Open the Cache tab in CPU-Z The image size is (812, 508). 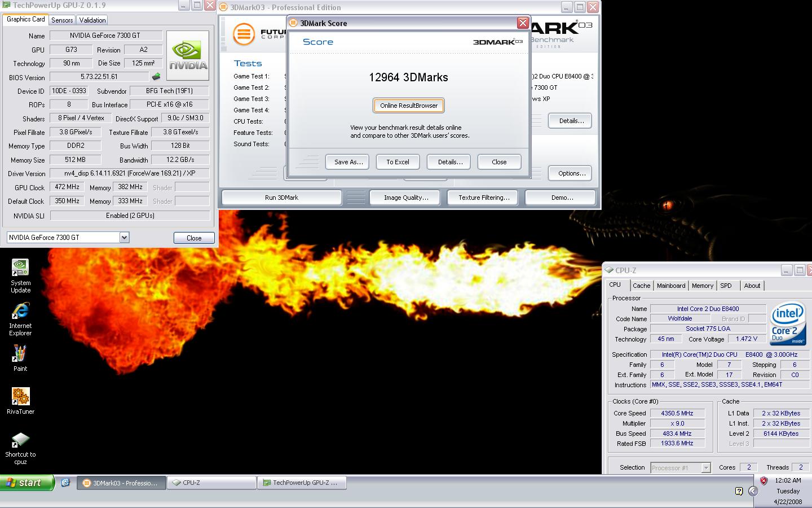click(641, 286)
